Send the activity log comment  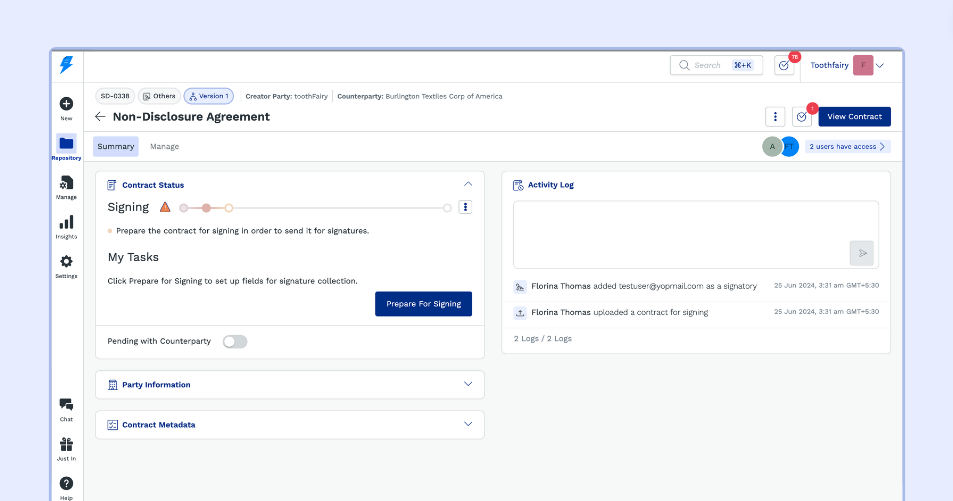pyautogui.click(x=861, y=253)
